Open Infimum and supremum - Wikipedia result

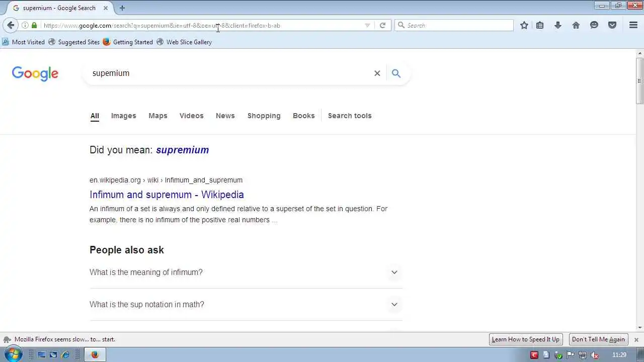[x=167, y=195]
